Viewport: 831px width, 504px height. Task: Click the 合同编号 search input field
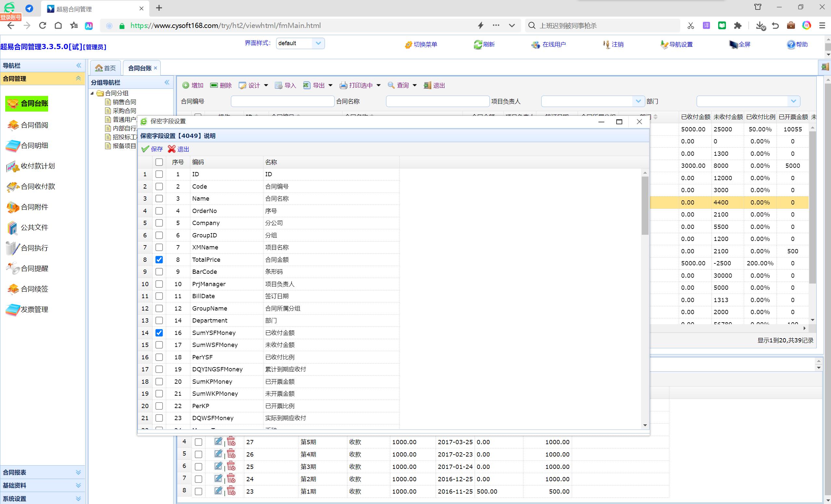click(282, 101)
